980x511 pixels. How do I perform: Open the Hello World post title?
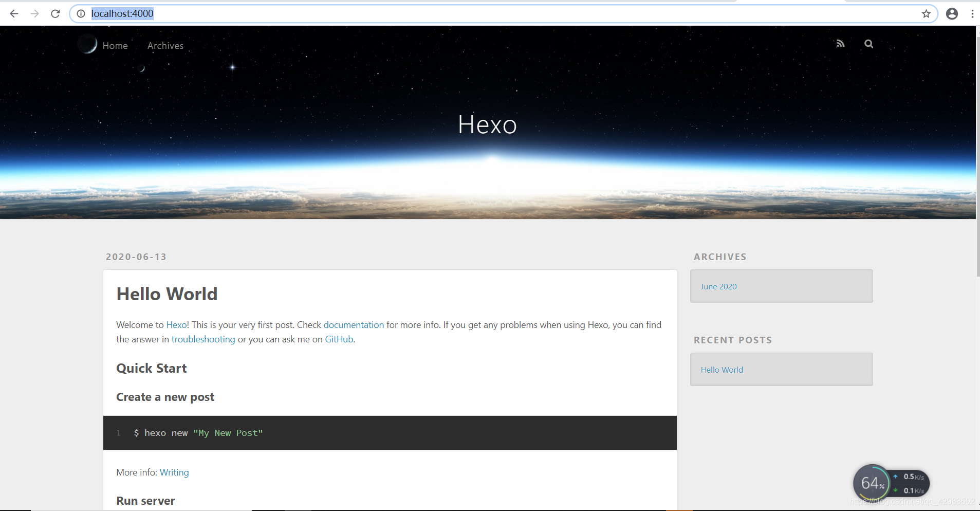167,294
